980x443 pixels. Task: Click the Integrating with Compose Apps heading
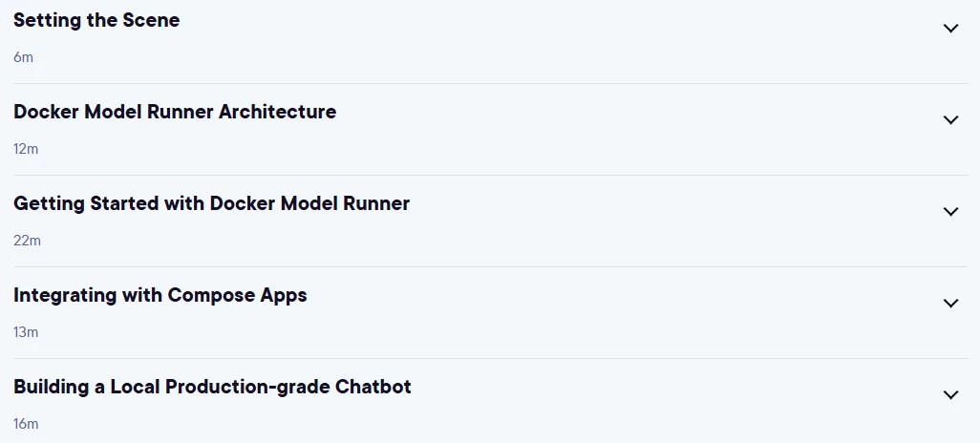[160, 296]
